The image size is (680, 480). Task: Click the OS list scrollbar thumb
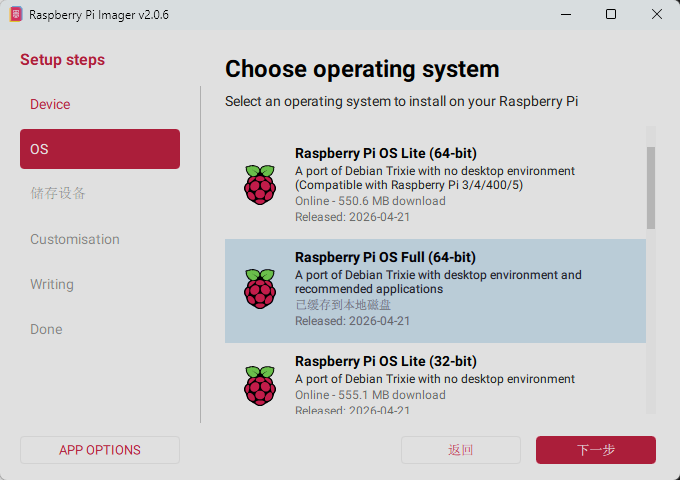(651, 188)
